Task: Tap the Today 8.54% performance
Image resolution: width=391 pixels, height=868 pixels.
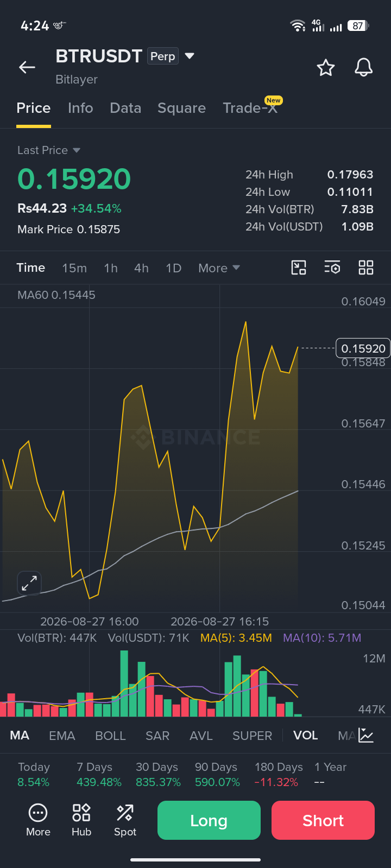Action: tap(34, 775)
